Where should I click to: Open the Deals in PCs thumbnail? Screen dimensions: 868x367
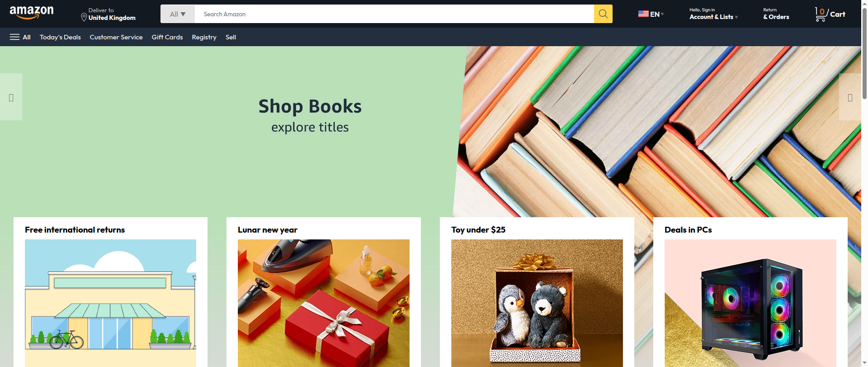point(750,303)
